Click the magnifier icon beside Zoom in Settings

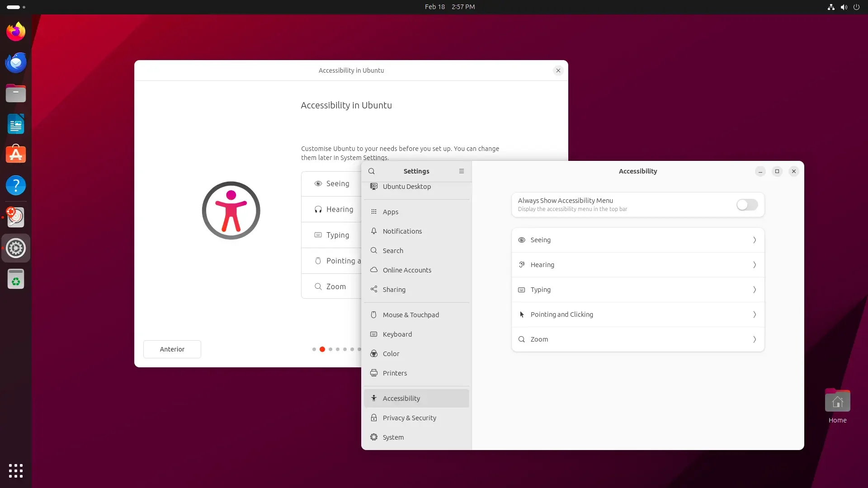coord(522,339)
